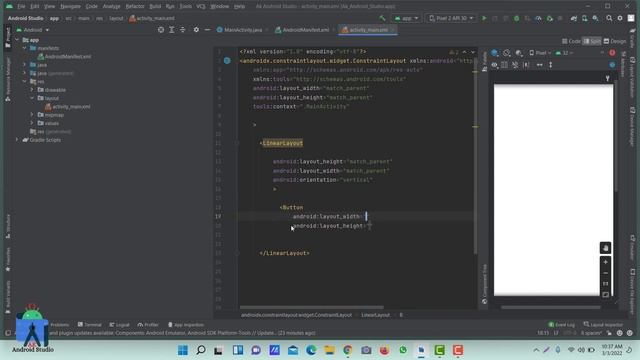Screen dimensions: 640x360
Task: Hide the Project panel with the minus icon
Action: 207,30
